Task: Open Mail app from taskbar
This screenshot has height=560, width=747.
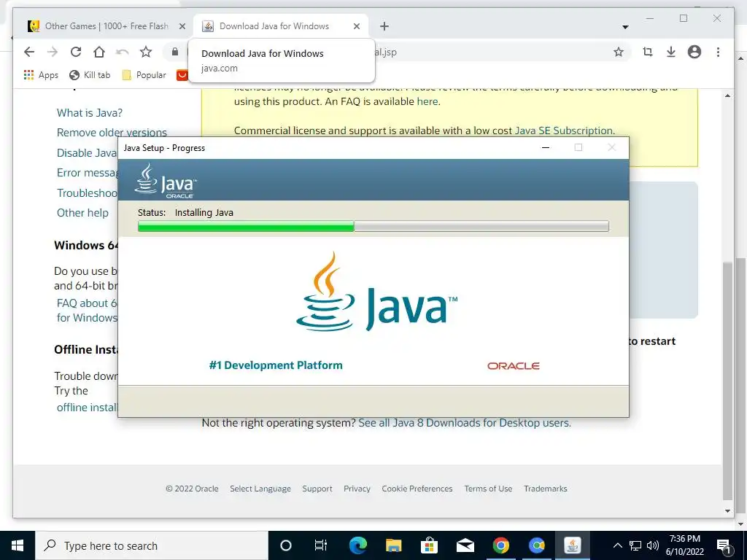Action: pos(465,545)
